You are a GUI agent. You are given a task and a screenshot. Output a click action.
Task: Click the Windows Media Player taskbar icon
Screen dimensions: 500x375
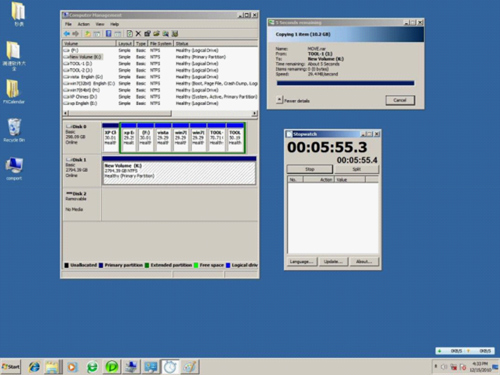pyautogui.click(x=72, y=367)
